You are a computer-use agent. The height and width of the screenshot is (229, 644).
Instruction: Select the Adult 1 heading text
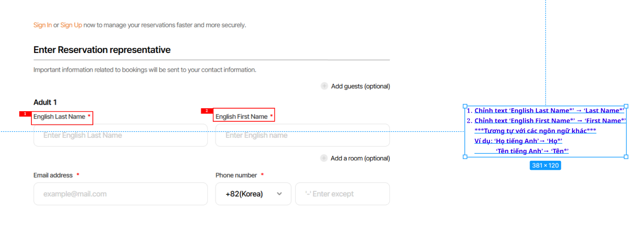(x=45, y=103)
